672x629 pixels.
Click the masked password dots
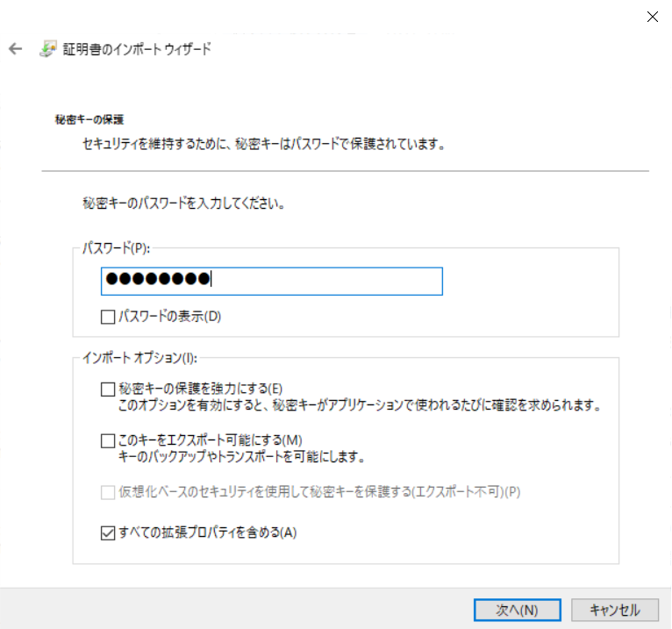pos(157,281)
